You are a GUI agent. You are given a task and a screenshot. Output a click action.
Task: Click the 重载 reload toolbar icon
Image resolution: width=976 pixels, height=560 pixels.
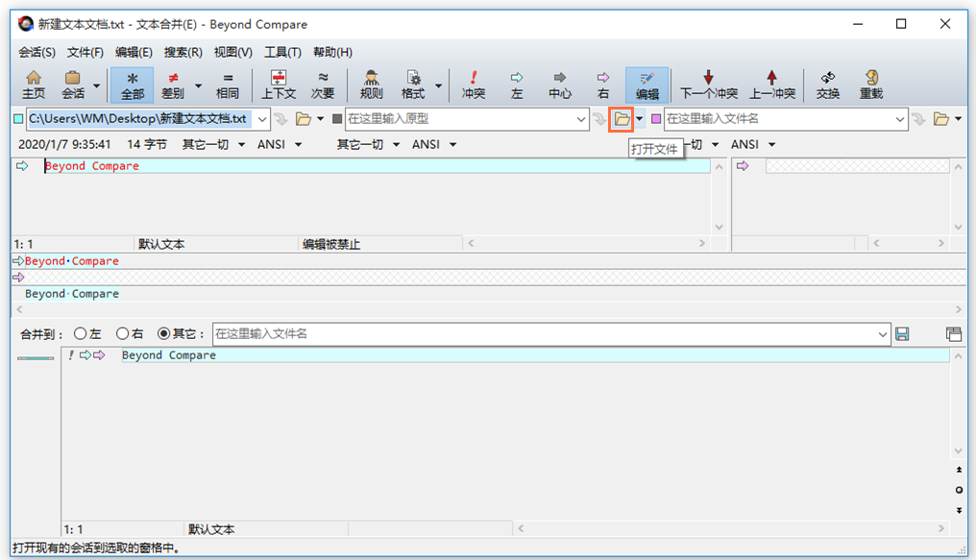871,85
